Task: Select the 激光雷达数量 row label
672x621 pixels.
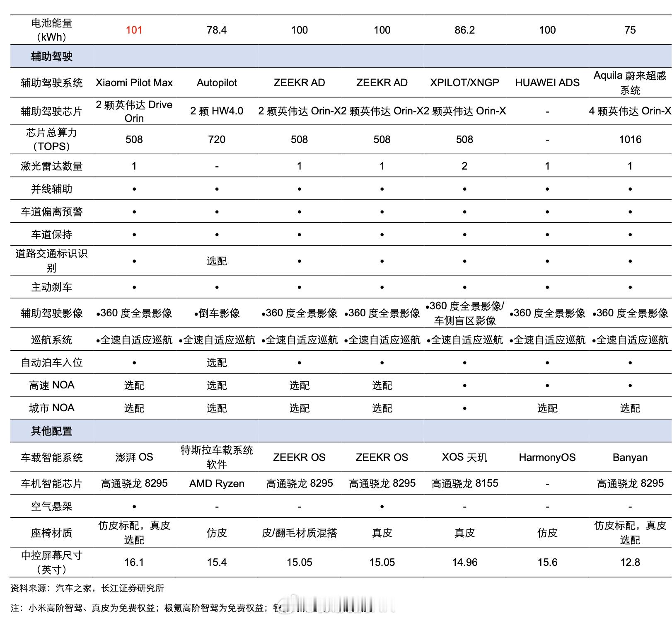Action: 52,166
